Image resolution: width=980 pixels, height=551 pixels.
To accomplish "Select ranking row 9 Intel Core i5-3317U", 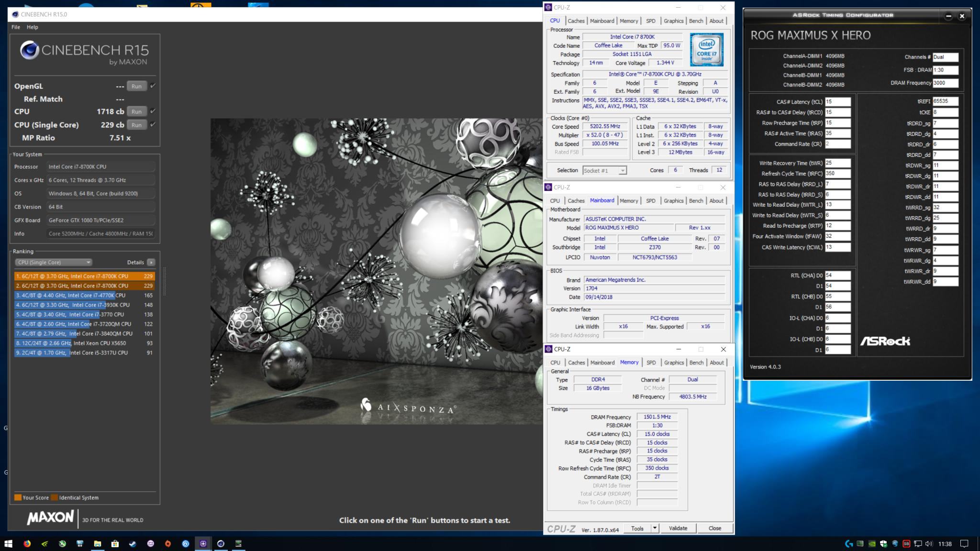I will [85, 353].
